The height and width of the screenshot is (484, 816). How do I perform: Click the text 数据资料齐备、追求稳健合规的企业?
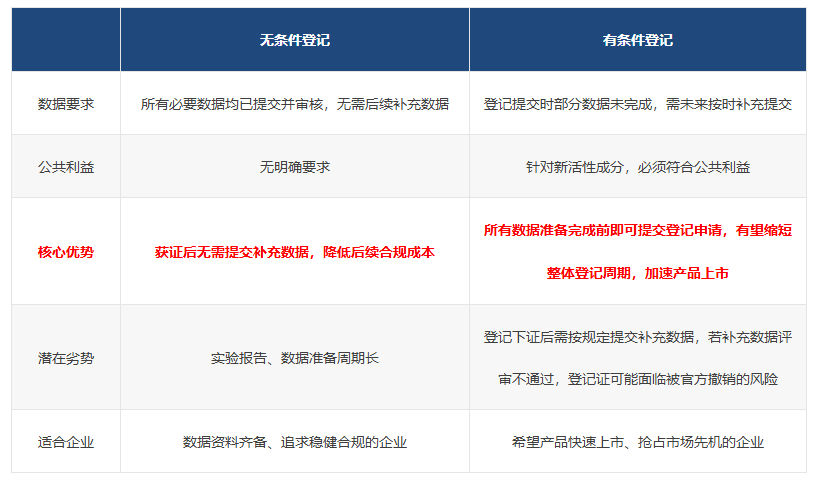(x=294, y=441)
